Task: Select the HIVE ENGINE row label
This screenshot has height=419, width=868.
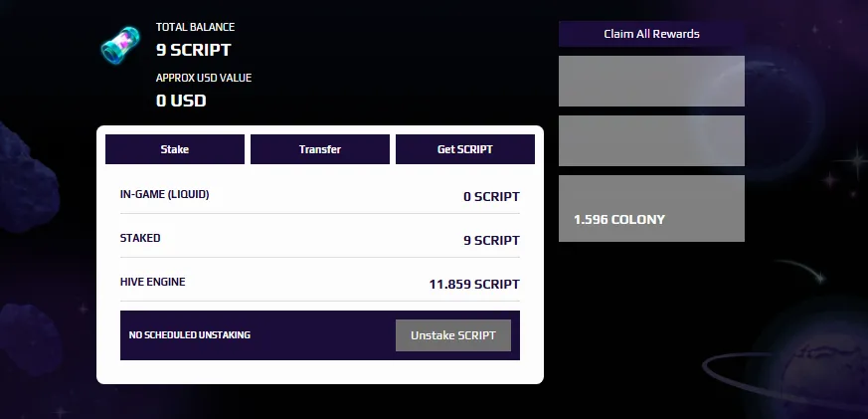Action: [153, 282]
